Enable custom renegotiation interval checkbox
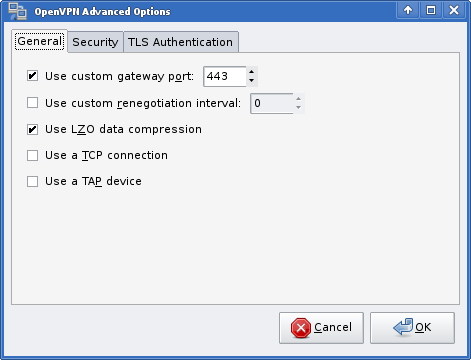The image size is (471, 360). (x=32, y=103)
